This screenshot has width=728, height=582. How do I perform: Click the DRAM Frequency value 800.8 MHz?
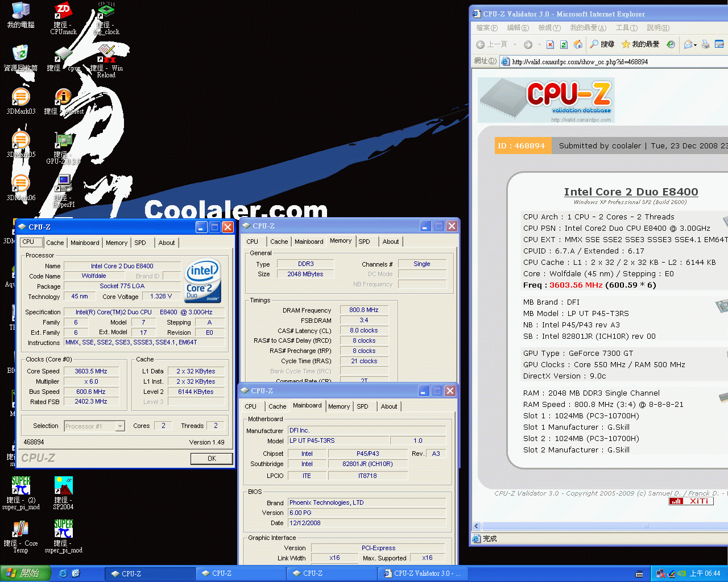pyautogui.click(x=364, y=310)
